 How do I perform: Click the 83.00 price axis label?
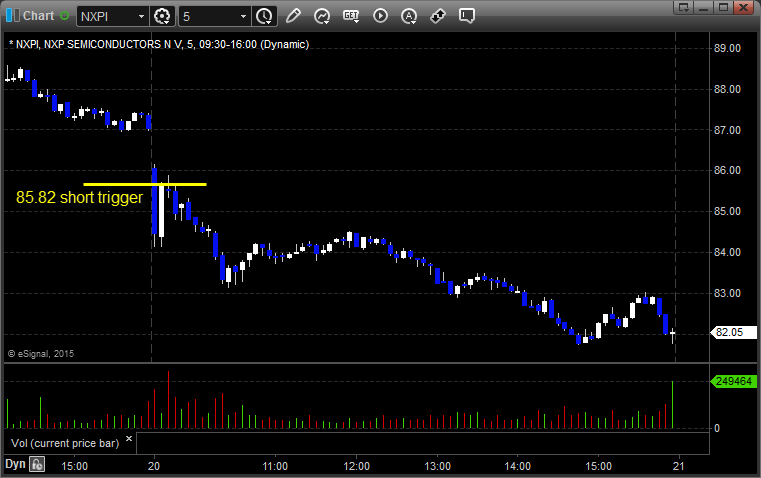coord(728,293)
